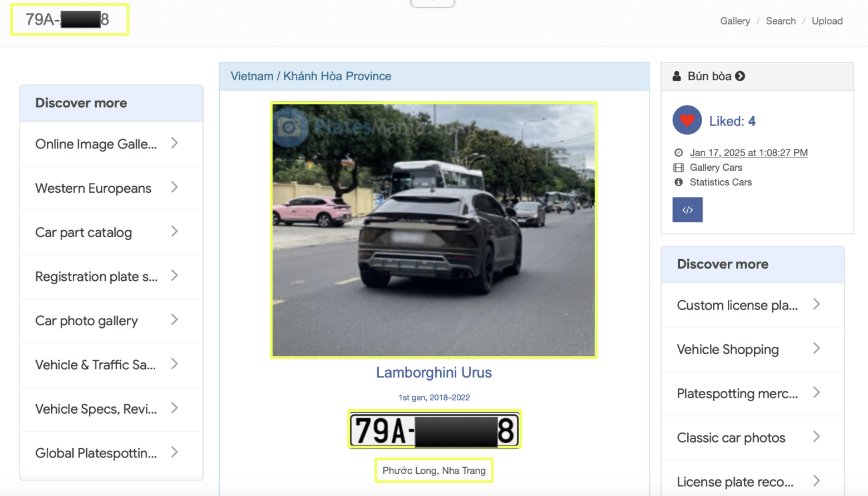Click the user profile icon beside Bún bòa
The width and height of the screenshot is (868, 496).
[677, 76]
